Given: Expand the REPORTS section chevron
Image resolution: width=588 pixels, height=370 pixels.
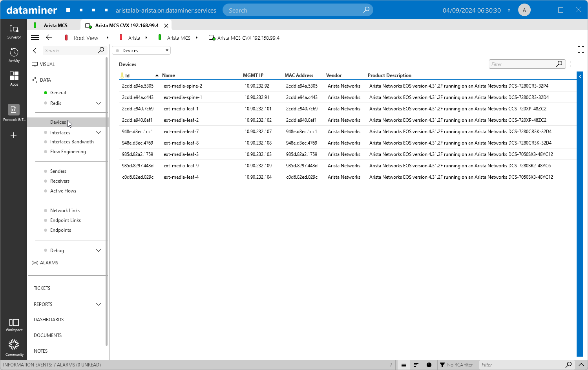Looking at the screenshot, I should 99,304.
